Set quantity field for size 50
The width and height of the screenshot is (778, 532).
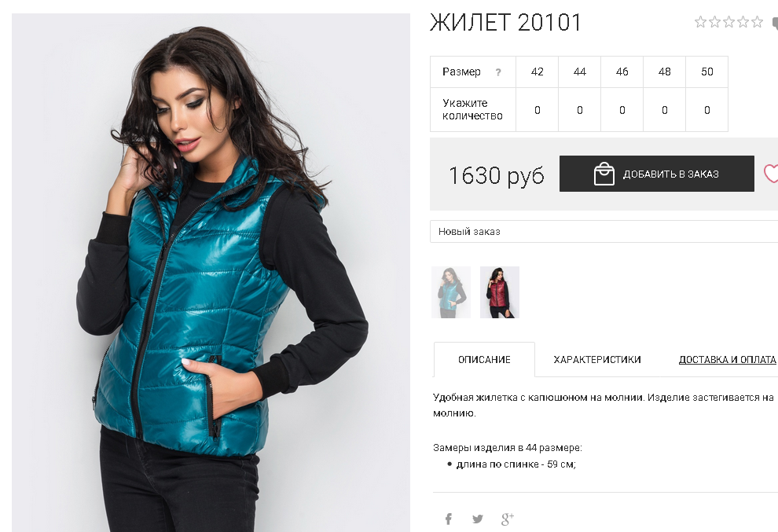707,110
